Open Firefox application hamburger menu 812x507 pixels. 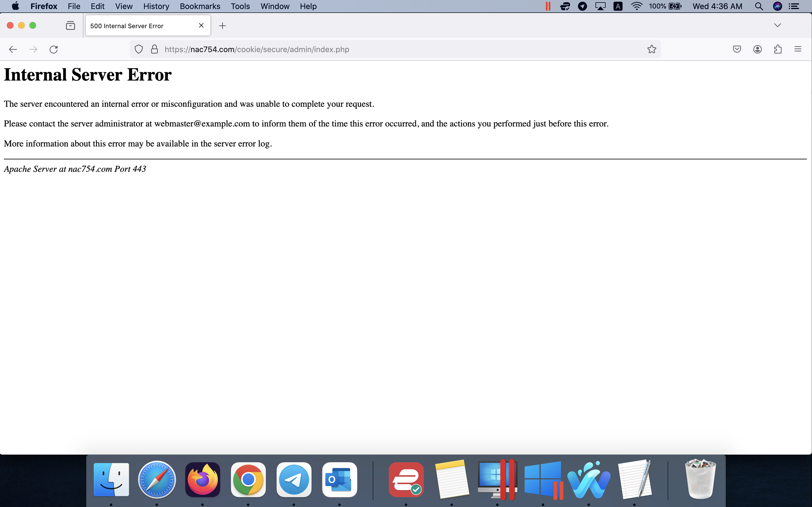point(798,49)
